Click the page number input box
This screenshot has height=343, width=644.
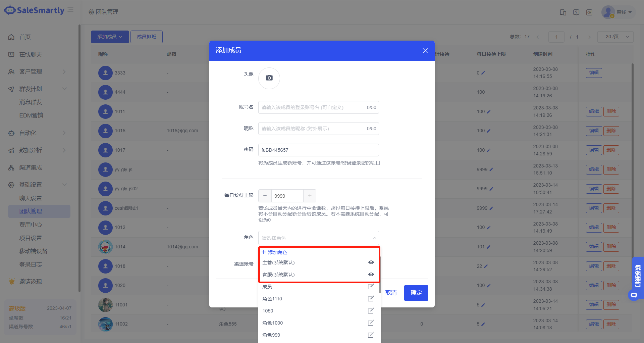[x=556, y=37]
